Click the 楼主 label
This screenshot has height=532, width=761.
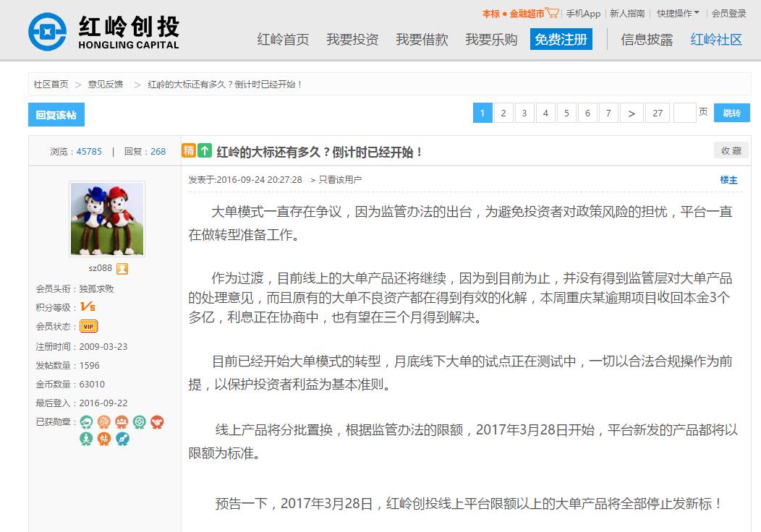pos(728,180)
